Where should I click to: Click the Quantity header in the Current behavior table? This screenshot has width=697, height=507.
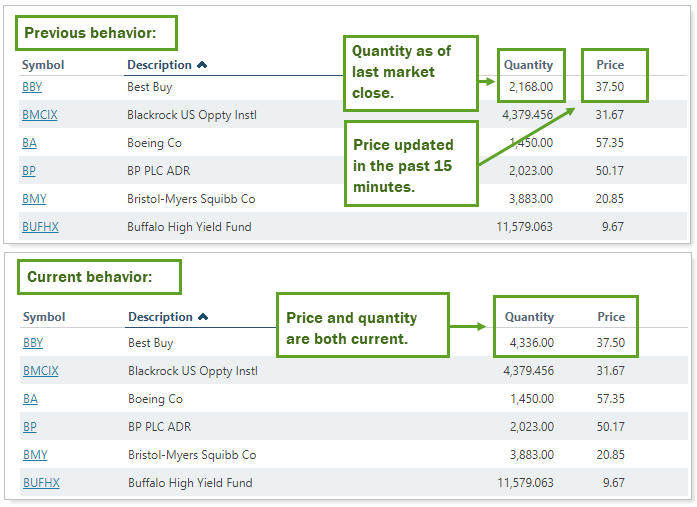529,317
